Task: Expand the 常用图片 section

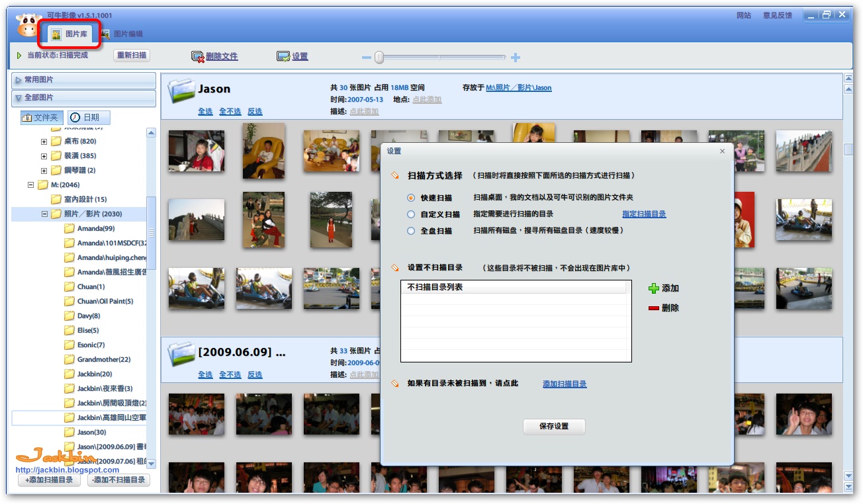Action: tap(84, 80)
